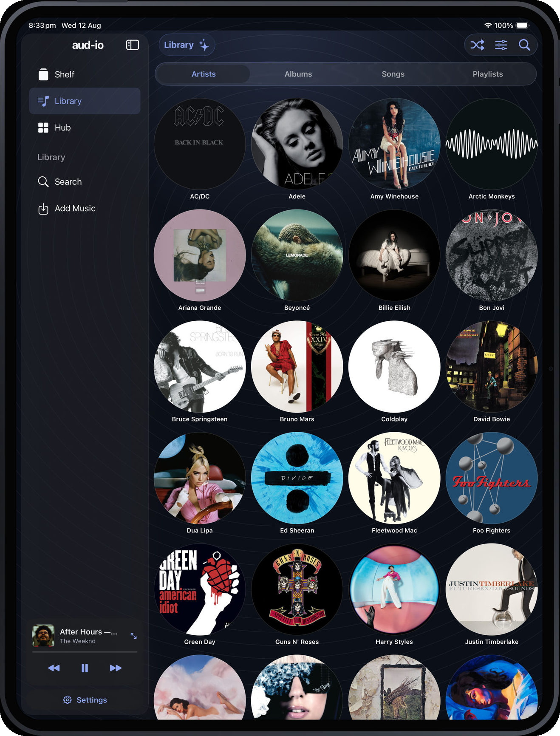The image size is (560, 736).
Task: Expand the now playing player
Action: point(133,636)
